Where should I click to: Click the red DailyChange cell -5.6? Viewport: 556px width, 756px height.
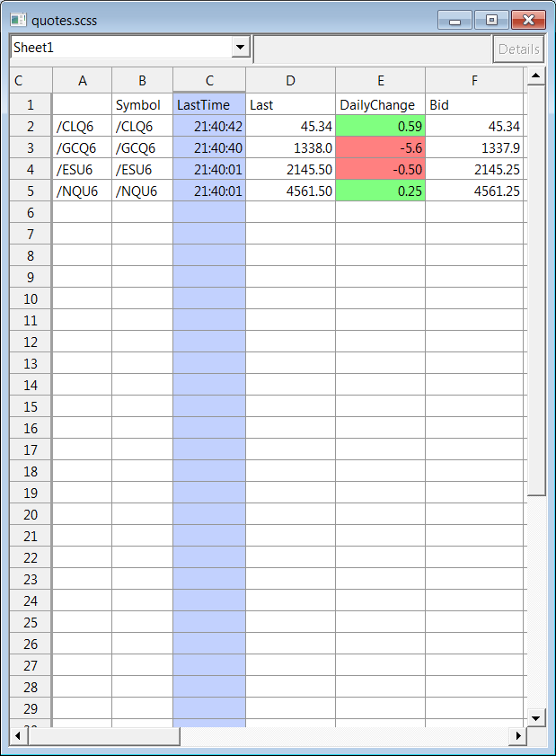tap(381, 147)
